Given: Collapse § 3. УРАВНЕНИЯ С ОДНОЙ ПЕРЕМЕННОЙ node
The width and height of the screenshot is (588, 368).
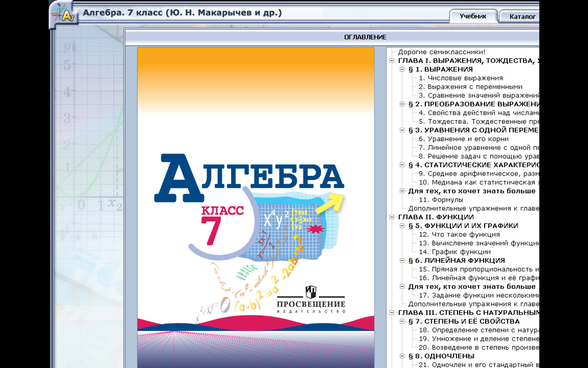Looking at the screenshot, I should pos(402,130).
